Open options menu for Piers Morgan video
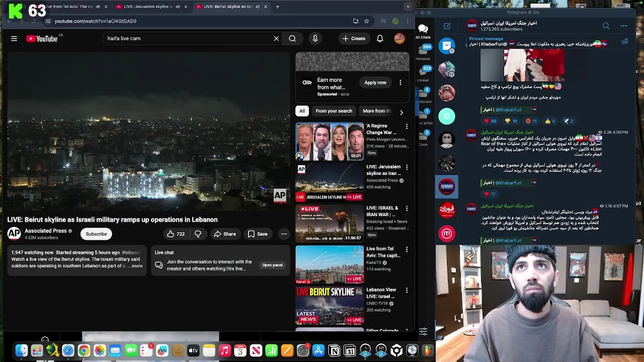 (407, 126)
